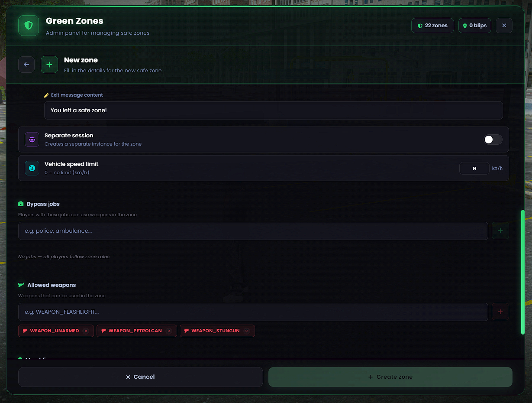The image size is (532, 403).
Task: Click the WEAPON_UNARMED tag label
Action: click(55, 331)
